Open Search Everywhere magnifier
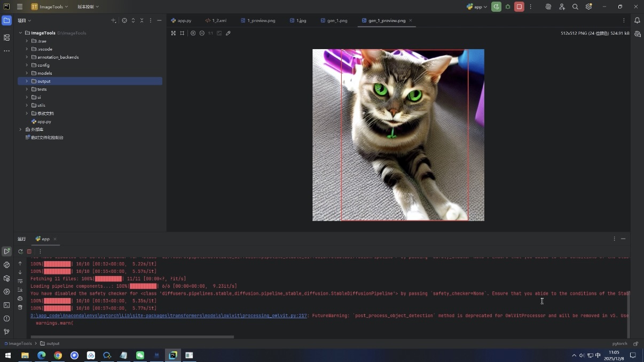Viewport: 644px width, 362px height. point(575,7)
